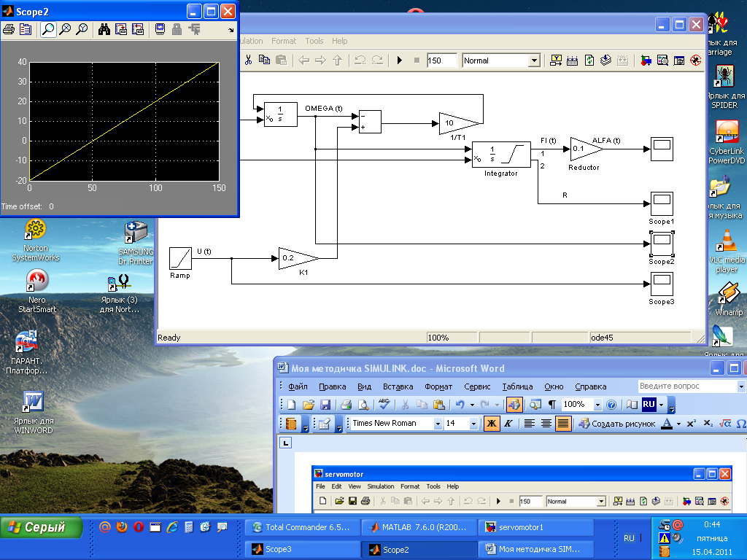
Task: Select the Ramp source block
Action: (x=181, y=259)
